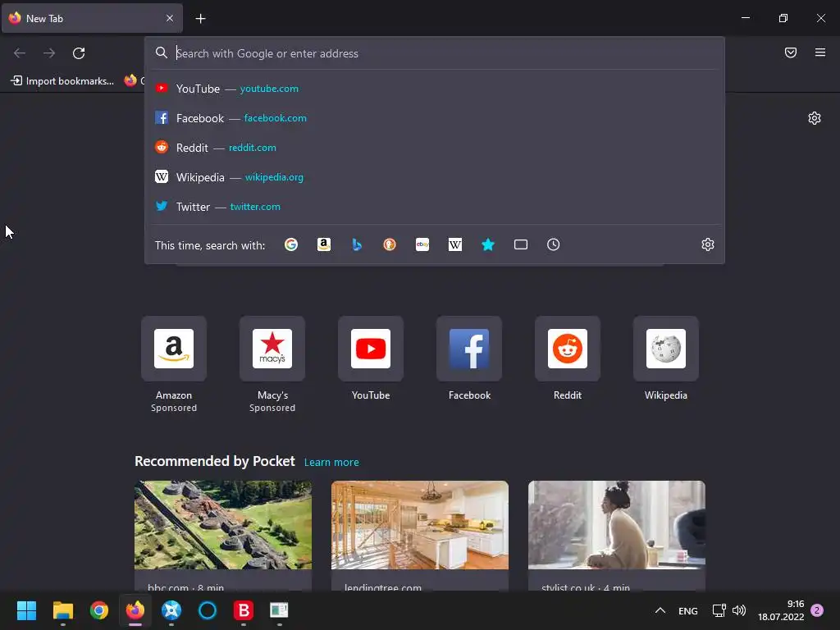Search this time with eBay icon

(422, 244)
